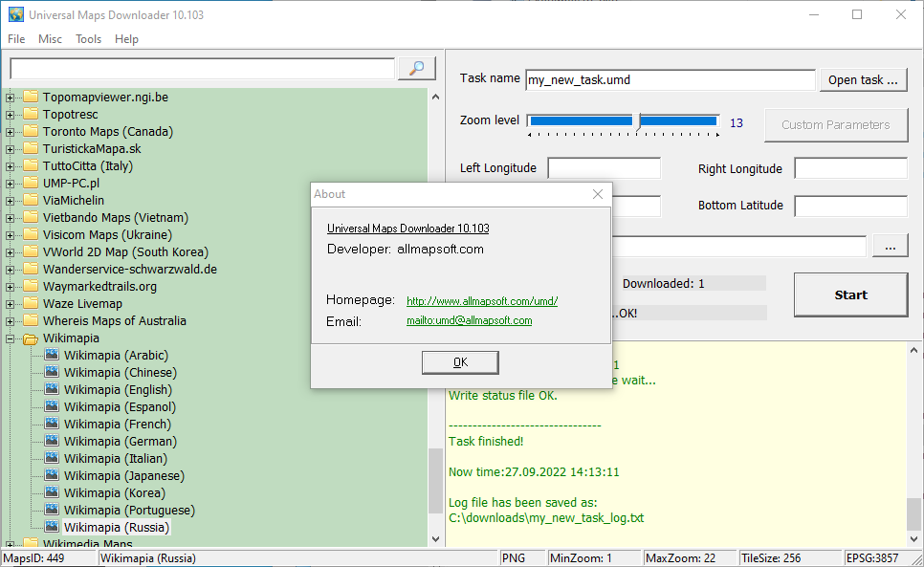This screenshot has width=924, height=567.
Task: Expand the TuttoCitta (Italy) node
Action: [x=10, y=166]
